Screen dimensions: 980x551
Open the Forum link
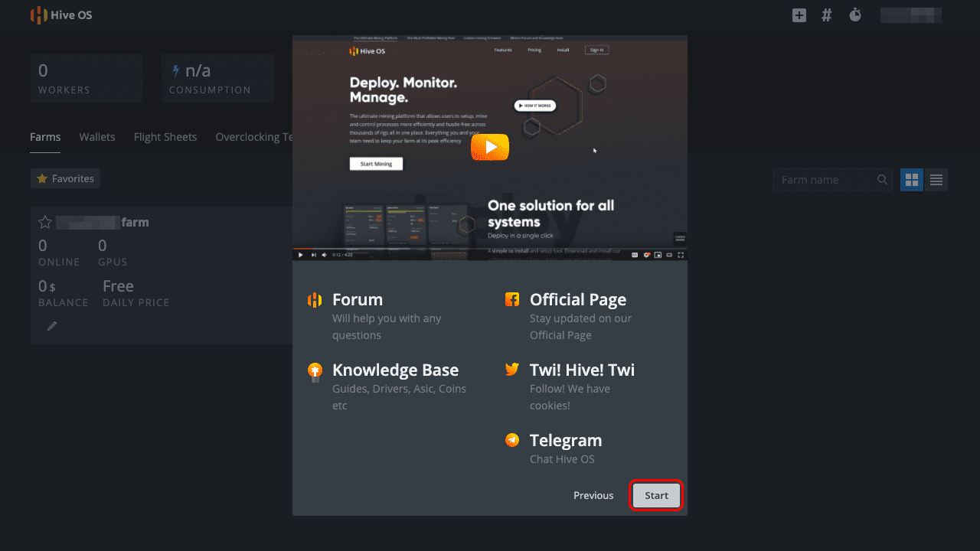357,300
